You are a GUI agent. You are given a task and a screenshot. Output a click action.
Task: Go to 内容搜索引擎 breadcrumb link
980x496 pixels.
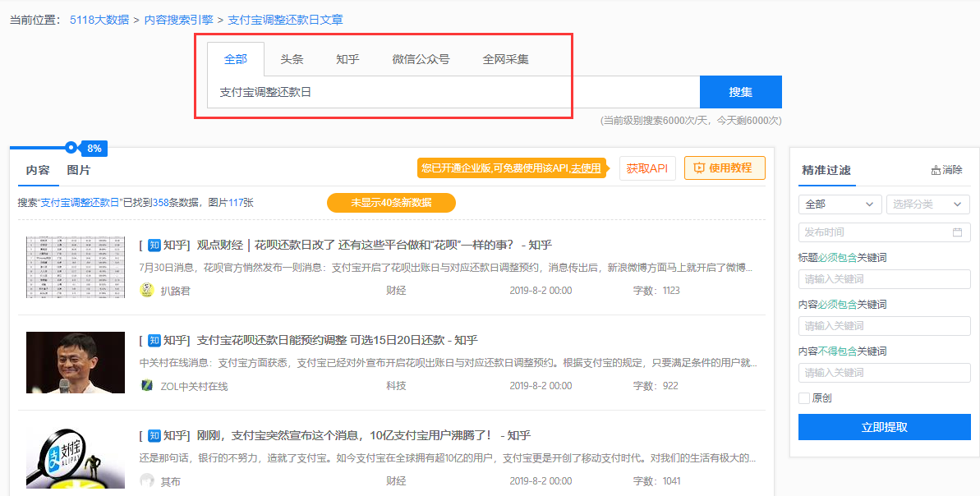(x=179, y=20)
